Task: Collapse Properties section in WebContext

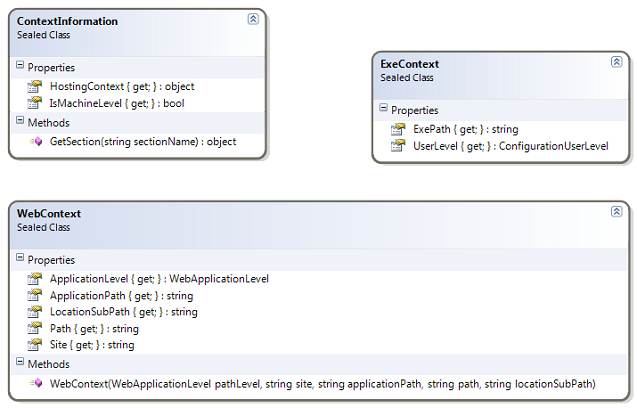Action: point(20,258)
